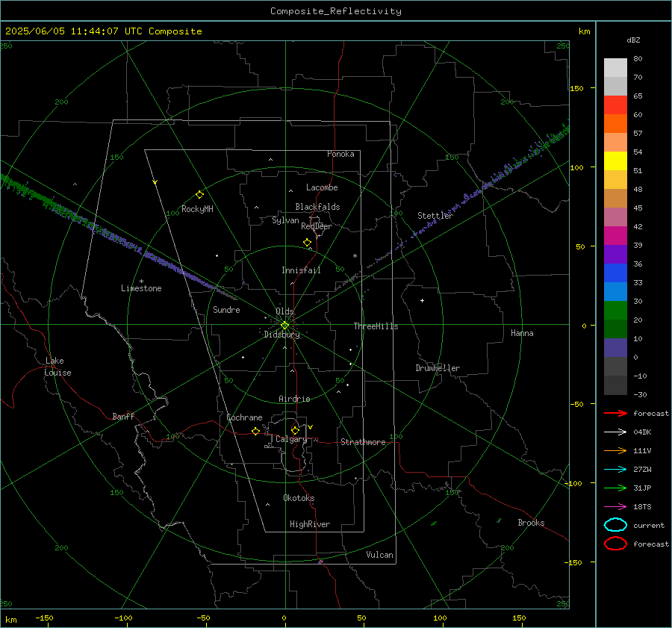The height and width of the screenshot is (628, 672).
Task: Click the Lake Louise label on the map
Action: point(57,367)
